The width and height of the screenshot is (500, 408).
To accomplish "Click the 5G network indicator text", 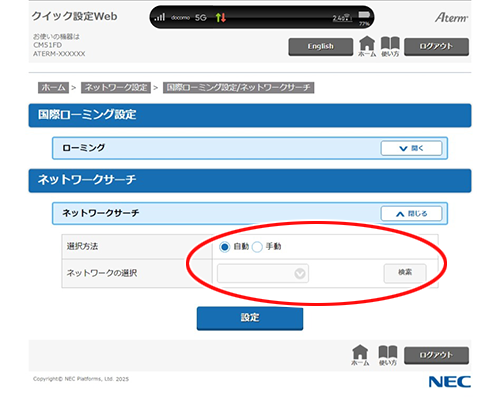I will 201,17.
